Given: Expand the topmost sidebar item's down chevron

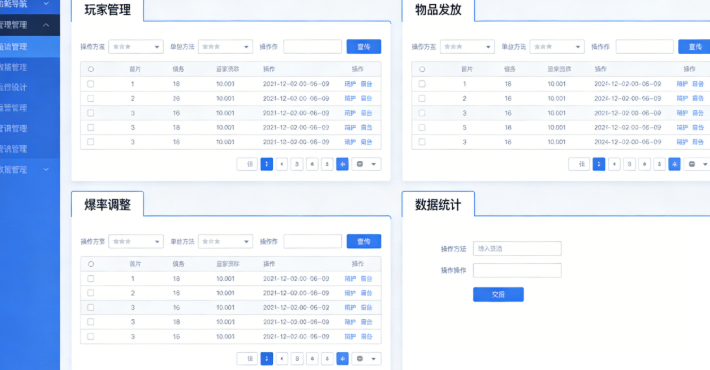Looking at the screenshot, I should [x=46, y=4].
